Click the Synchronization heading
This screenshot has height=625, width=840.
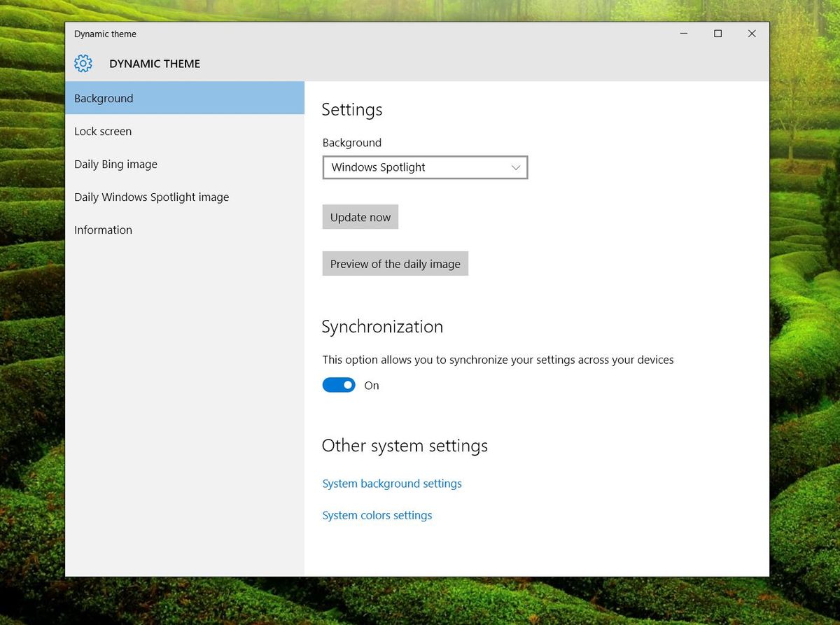click(382, 326)
